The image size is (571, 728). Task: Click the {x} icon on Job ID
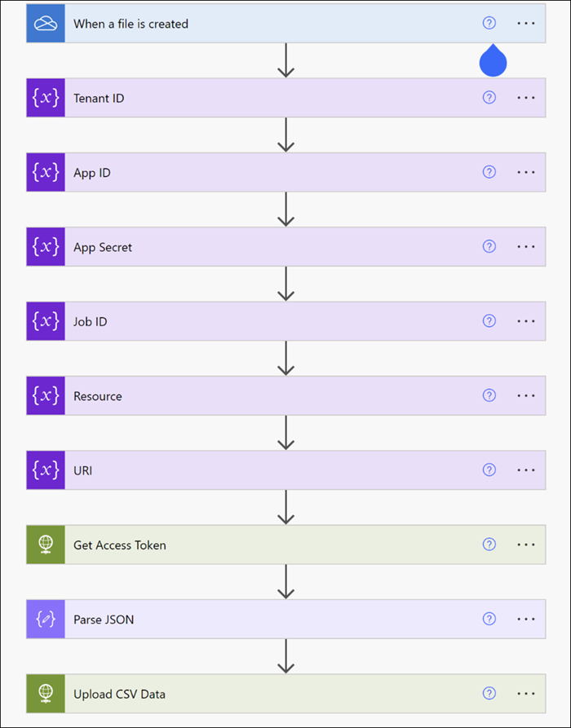point(45,321)
